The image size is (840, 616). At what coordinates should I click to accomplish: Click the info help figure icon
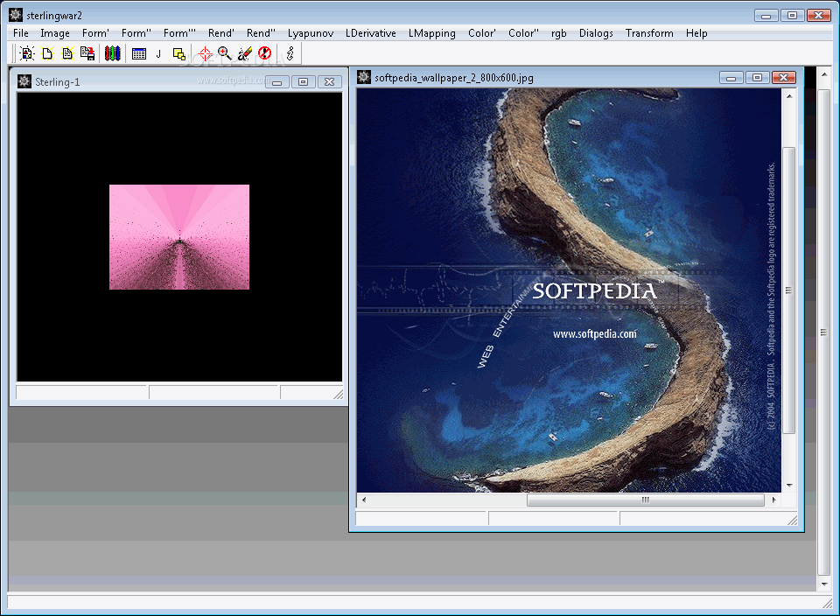290,53
